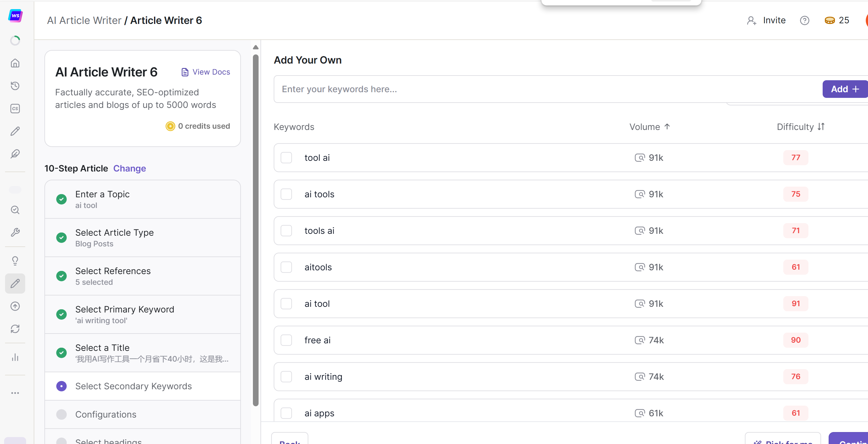Viewport: 868px width, 444px height.
Task: Go to Select Primary Keyword step
Action: 124,314
